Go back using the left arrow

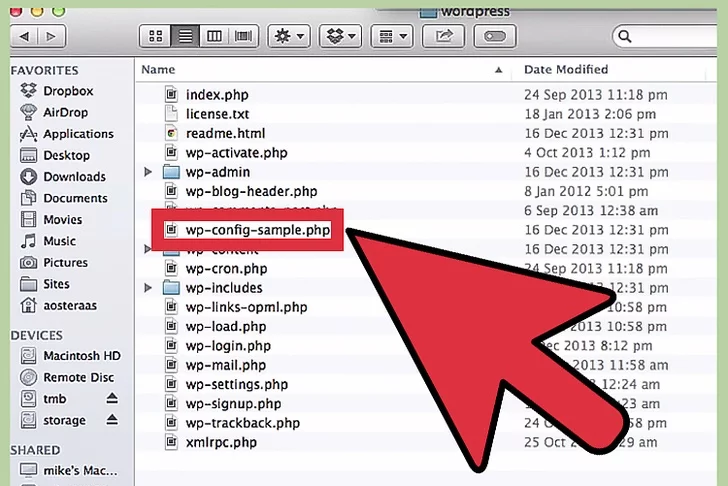[24, 36]
